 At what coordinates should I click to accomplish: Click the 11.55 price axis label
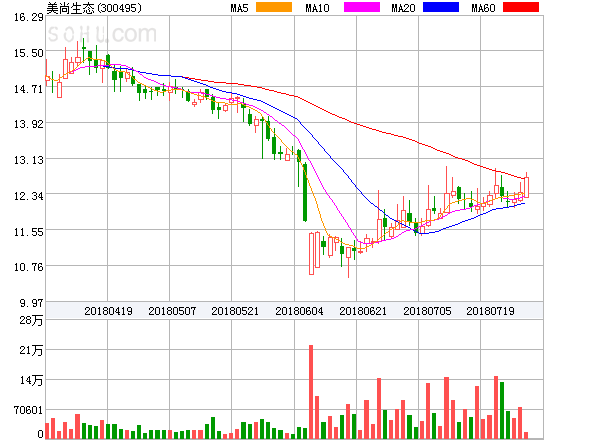(x=29, y=232)
